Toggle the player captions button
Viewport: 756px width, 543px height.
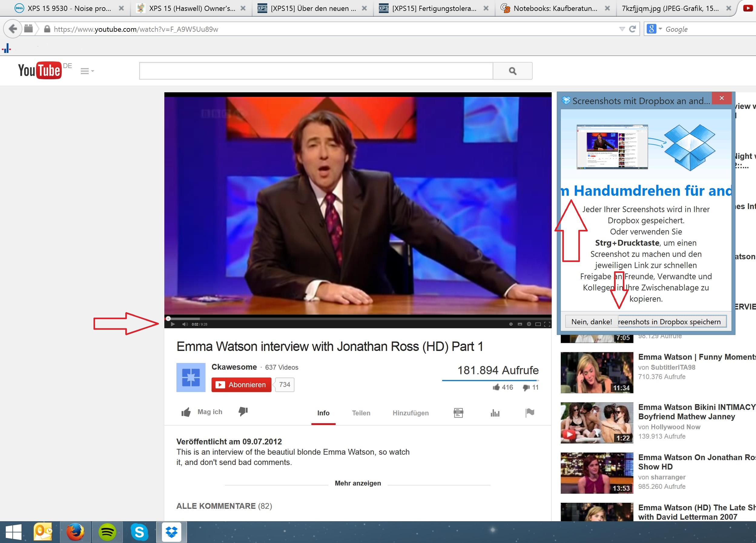(x=520, y=324)
